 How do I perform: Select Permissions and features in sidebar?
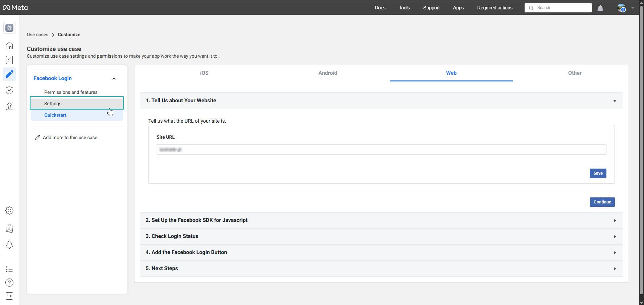[71, 92]
